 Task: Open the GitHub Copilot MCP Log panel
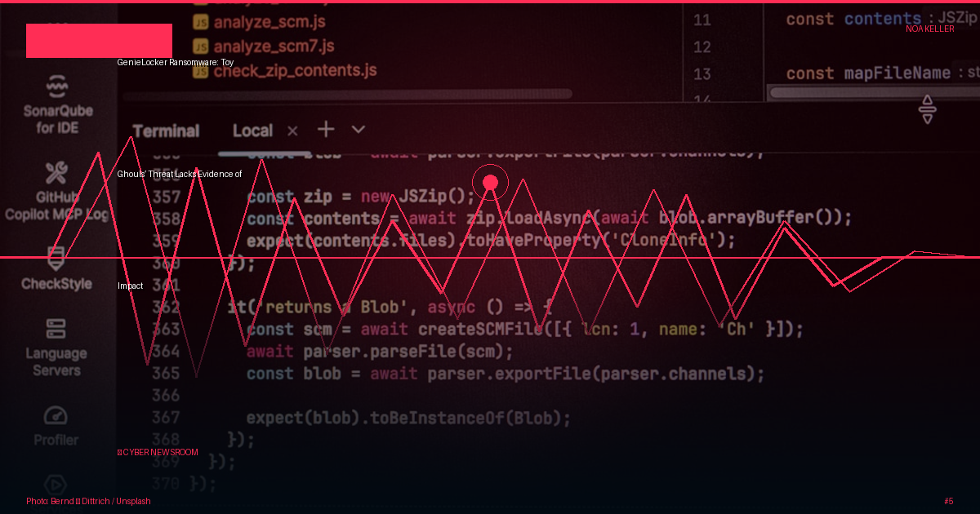(x=56, y=193)
